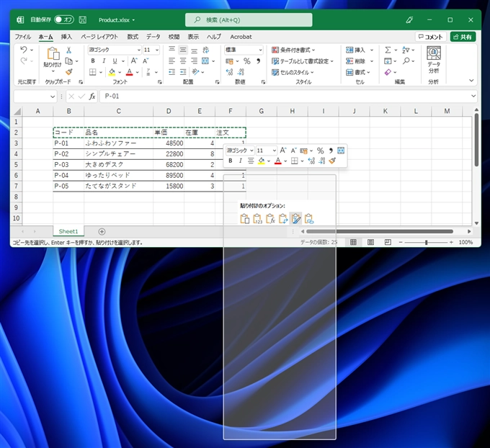Image resolution: width=490 pixels, height=448 pixels.
Task: Switch to Page Break Preview in the status bar
Action: (x=388, y=243)
